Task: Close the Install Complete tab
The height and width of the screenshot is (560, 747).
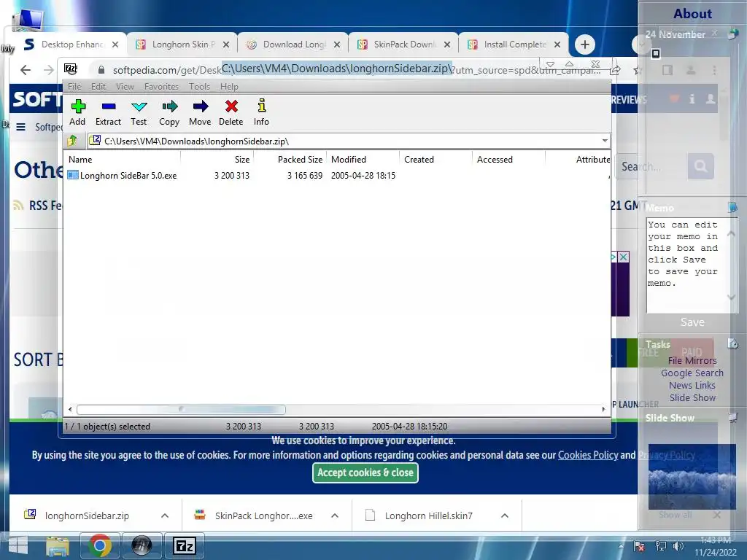Action: point(557,44)
